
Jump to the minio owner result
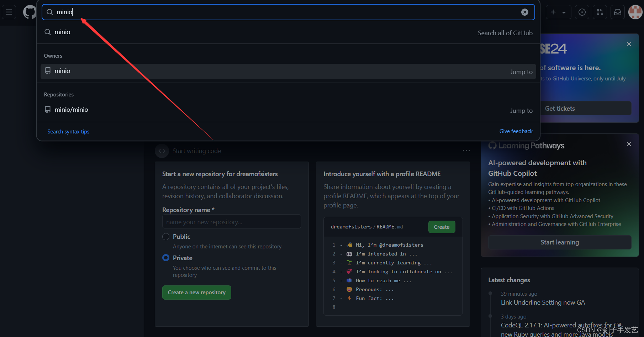pyautogui.click(x=288, y=71)
